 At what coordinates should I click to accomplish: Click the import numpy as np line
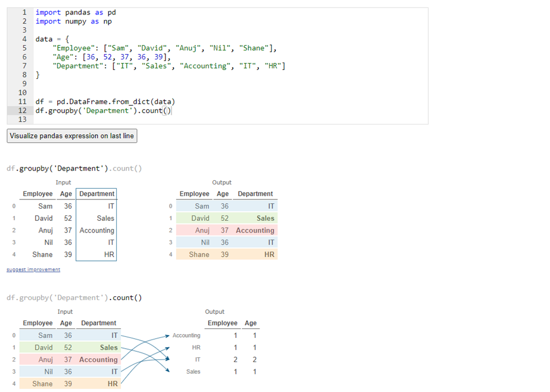tap(73, 21)
